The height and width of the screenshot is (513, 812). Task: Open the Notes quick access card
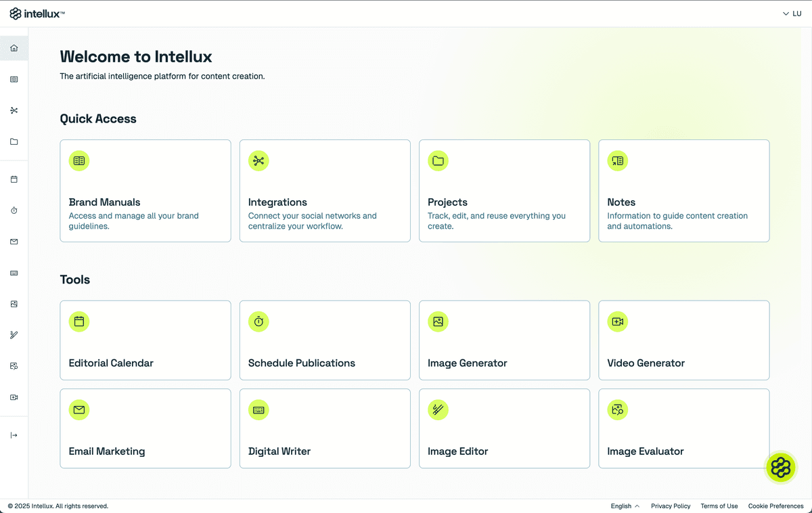pyautogui.click(x=683, y=190)
